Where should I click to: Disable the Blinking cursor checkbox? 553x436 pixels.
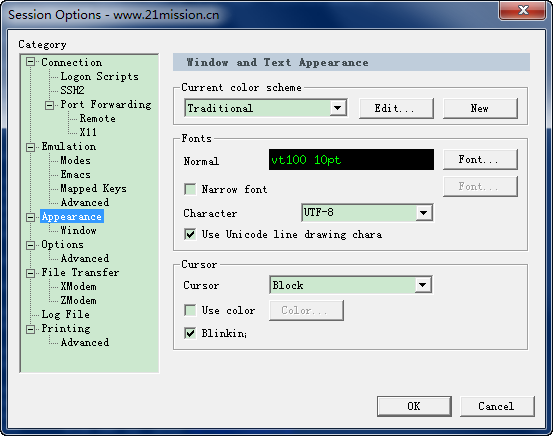(x=190, y=333)
